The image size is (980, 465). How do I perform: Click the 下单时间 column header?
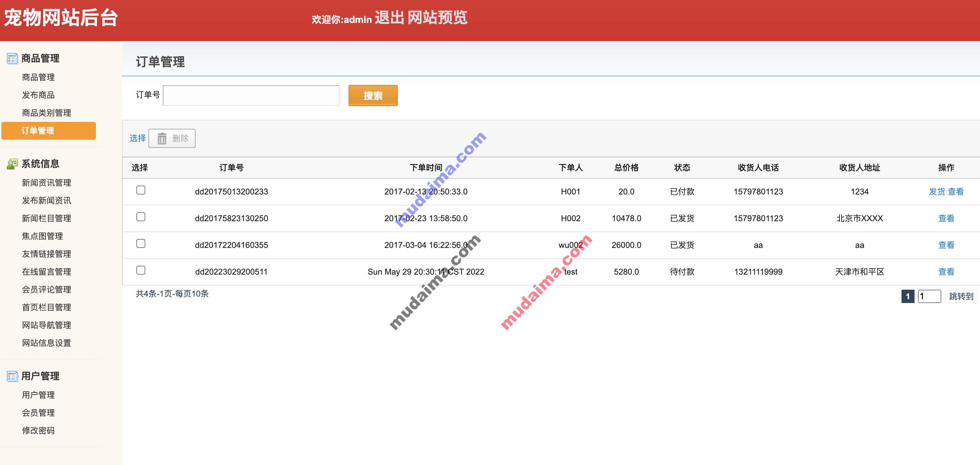click(x=426, y=168)
